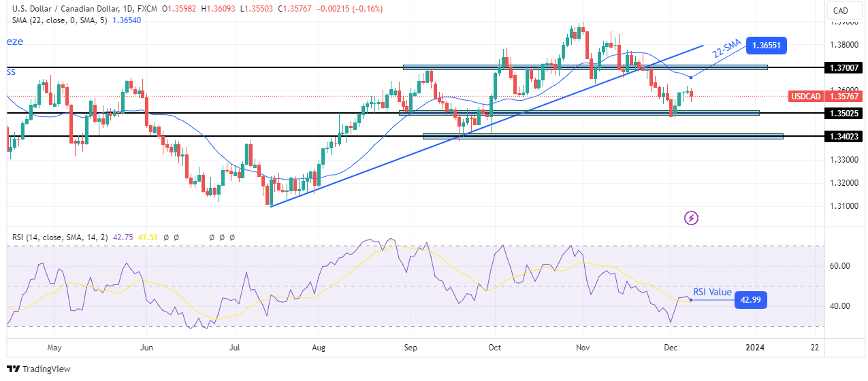
Task: Click the 2024 label on time axis
Action: tap(756, 348)
